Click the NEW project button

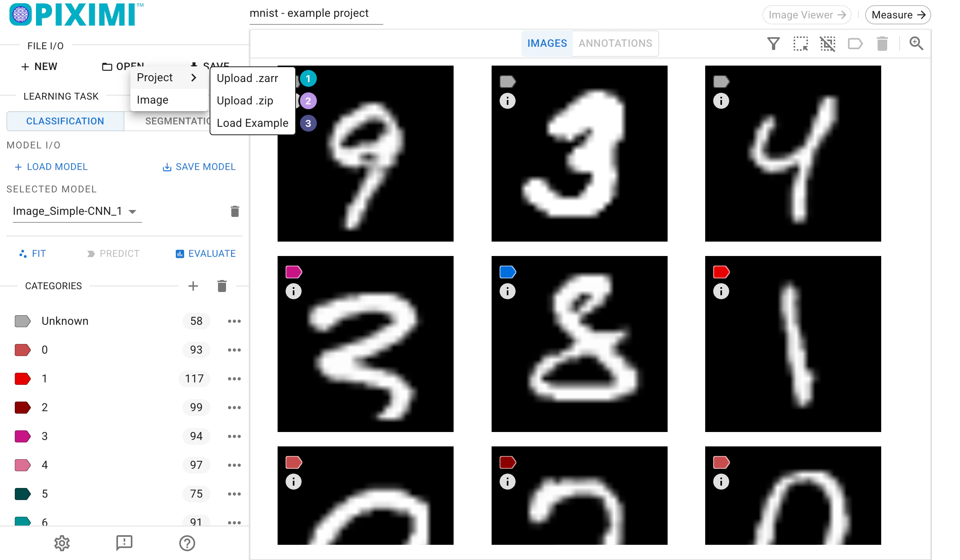tap(39, 66)
